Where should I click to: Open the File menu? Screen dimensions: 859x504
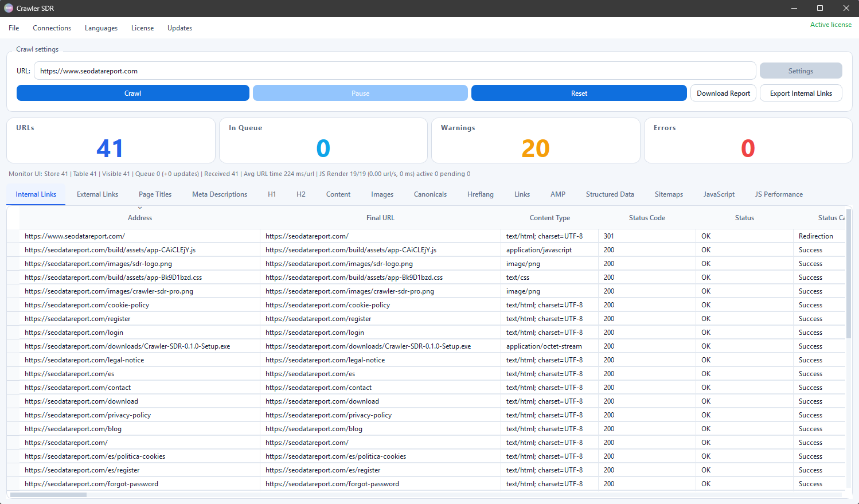pos(14,28)
